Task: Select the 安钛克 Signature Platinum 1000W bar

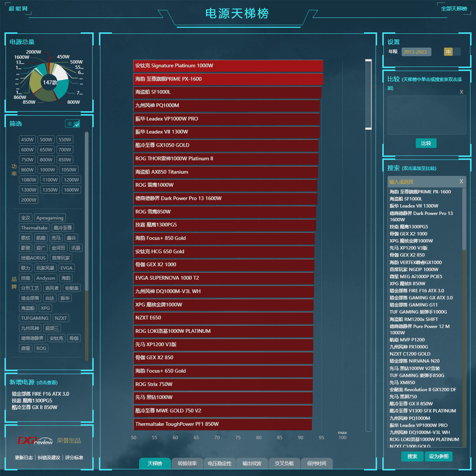Action: click(x=228, y=66)
